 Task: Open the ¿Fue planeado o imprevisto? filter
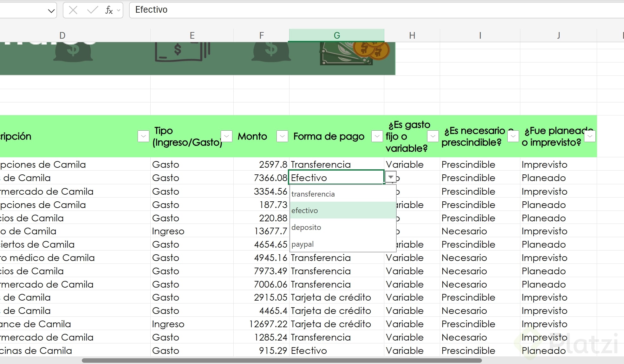point(589,136)
